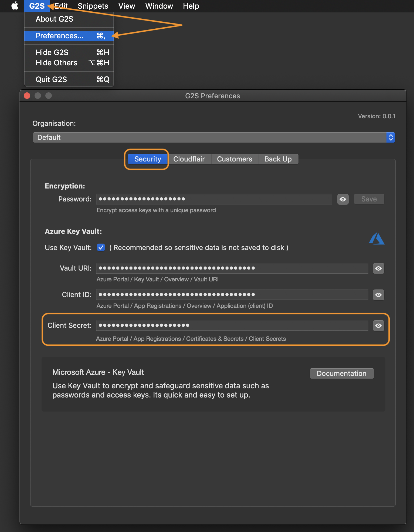Show the Client ID with eye icon
414x532 pixels.
378,295
